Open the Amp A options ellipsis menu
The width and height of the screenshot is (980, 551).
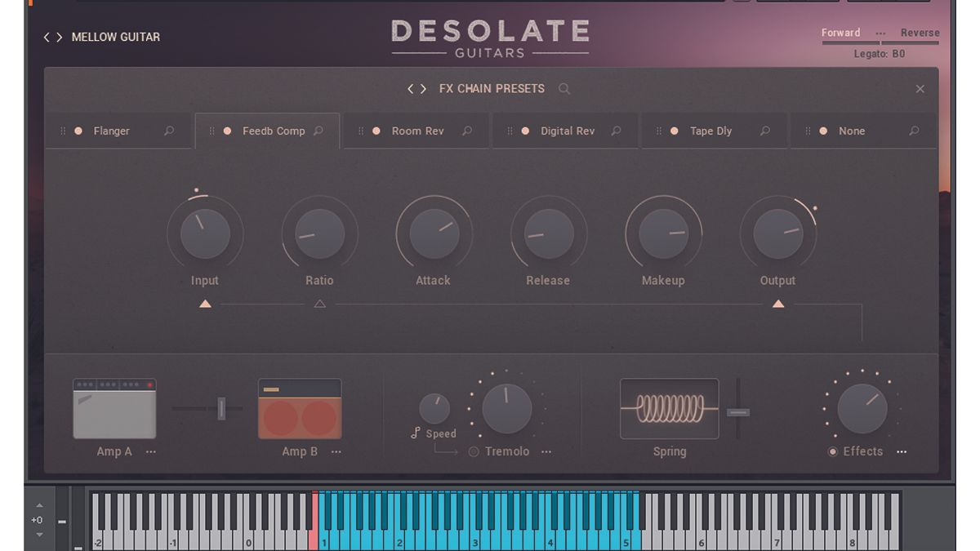click(151, 451)
